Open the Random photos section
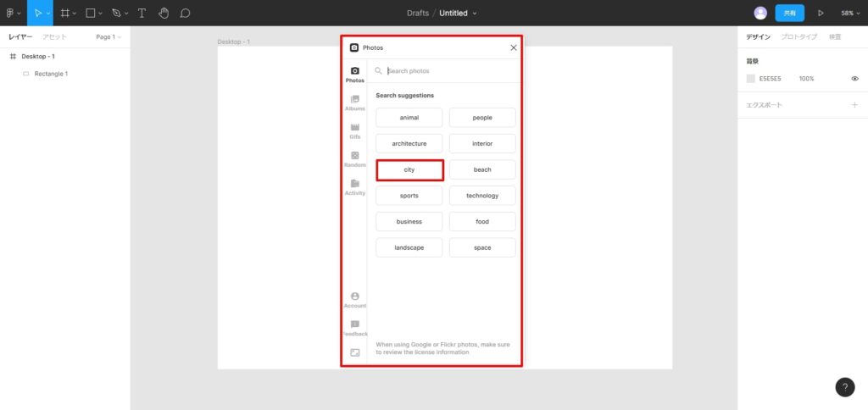 (355, 159)
